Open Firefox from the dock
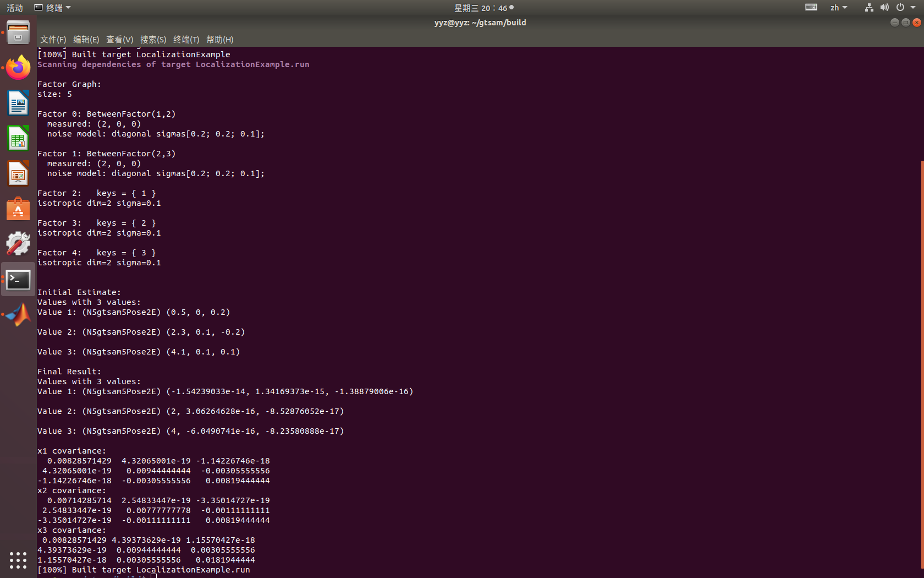The image size is (924, 578). coord(18,67)
